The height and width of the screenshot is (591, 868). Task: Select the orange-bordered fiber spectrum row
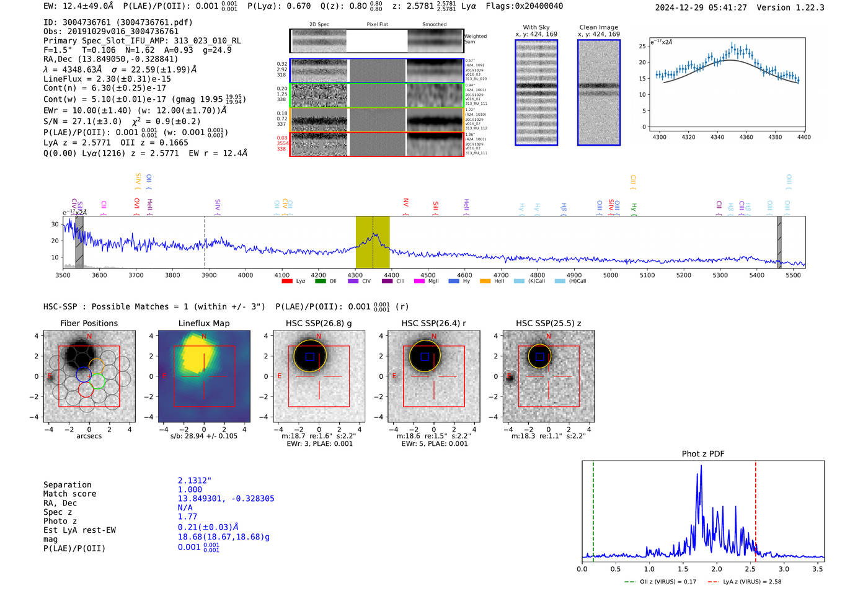(377, 120)
